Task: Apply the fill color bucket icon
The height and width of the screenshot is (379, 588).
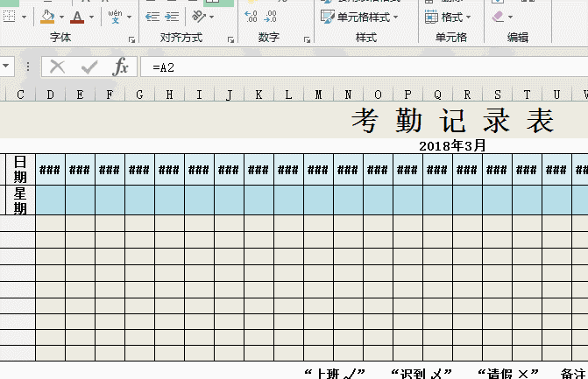Action: [47, 17]
